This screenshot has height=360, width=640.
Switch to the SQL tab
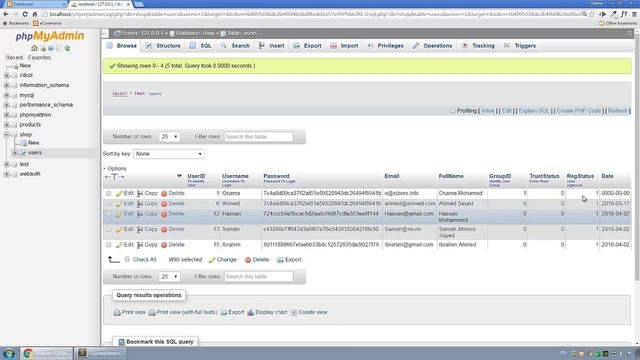click(x=201, y=46)
